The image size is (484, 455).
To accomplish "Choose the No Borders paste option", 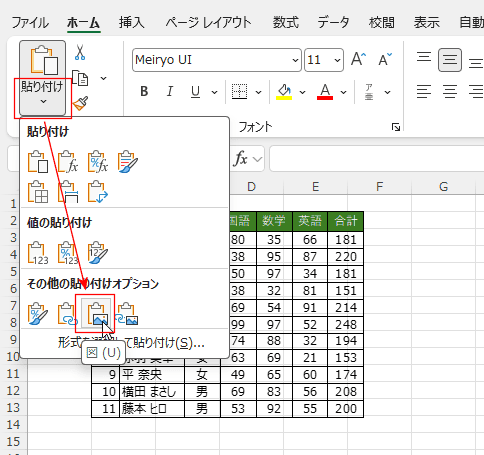I will point(38,192).
